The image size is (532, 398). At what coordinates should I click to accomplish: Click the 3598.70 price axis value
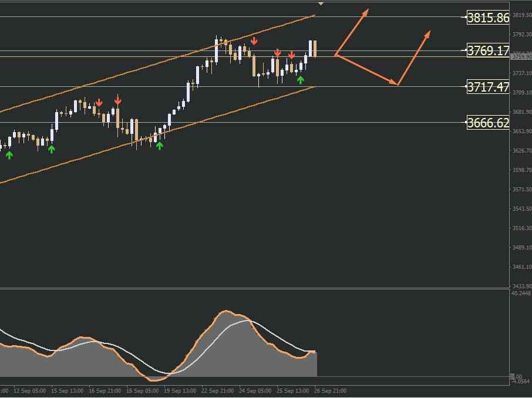522,170
